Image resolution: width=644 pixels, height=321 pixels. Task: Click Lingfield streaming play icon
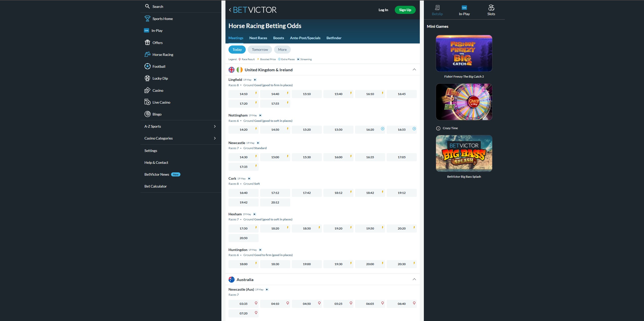point(255,80)
